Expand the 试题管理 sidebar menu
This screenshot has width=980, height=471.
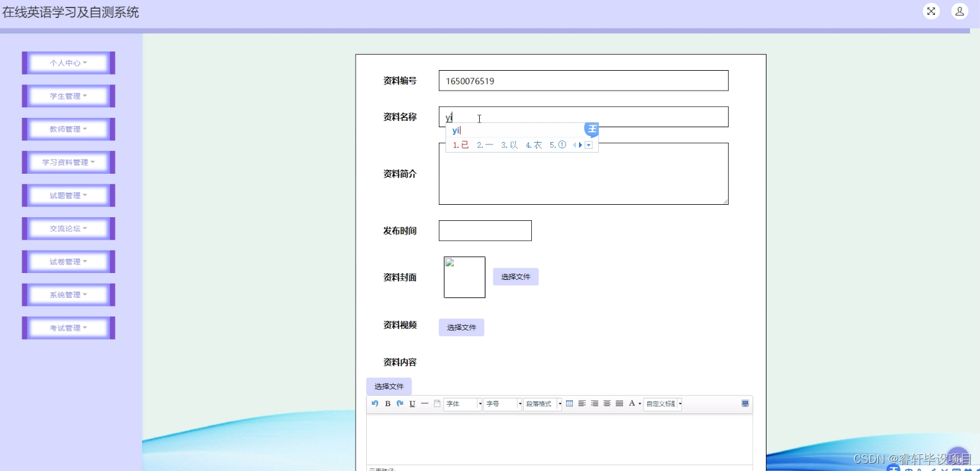coord(68,195)
